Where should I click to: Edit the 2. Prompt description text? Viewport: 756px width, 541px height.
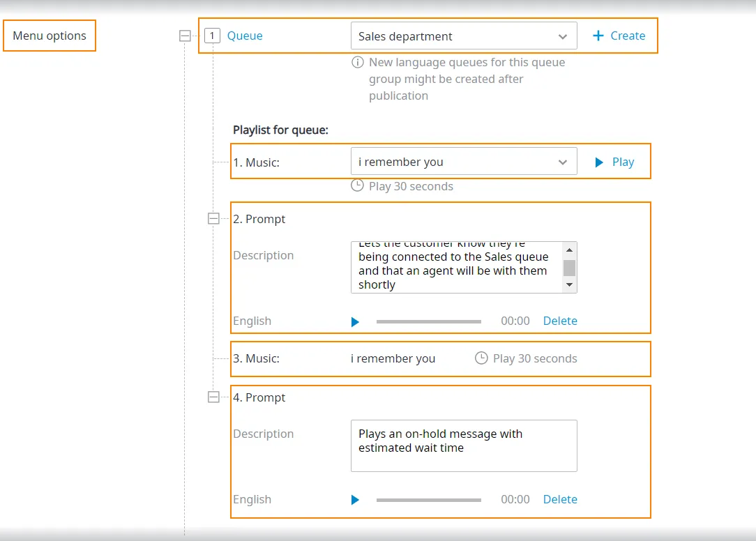pyautogui.click(x=457, y=267)
